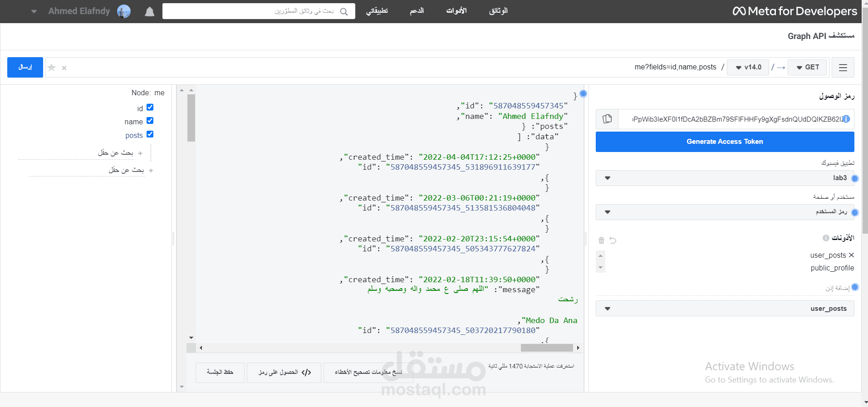Add nested field under posts with plus
868x407 pixels.
coord(140,153)
